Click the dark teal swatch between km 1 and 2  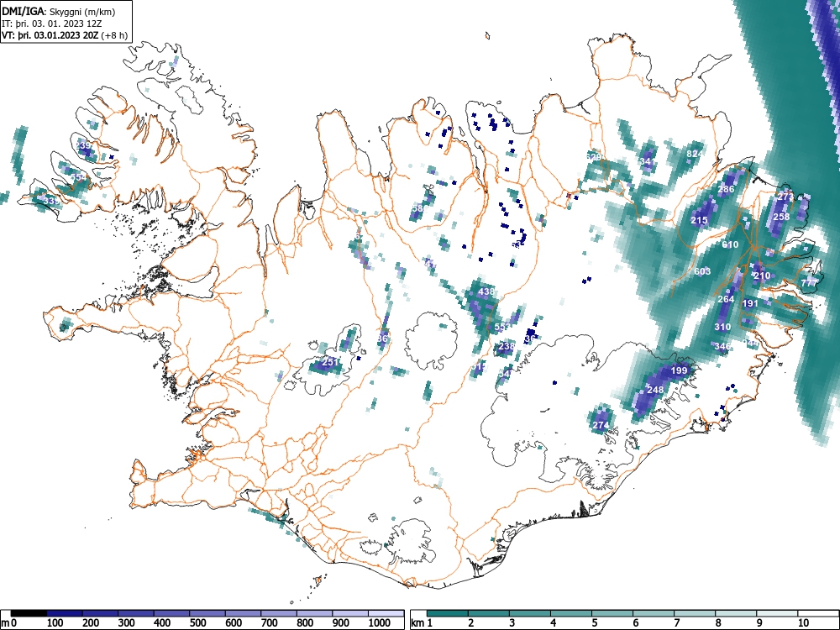coord(448,613)
